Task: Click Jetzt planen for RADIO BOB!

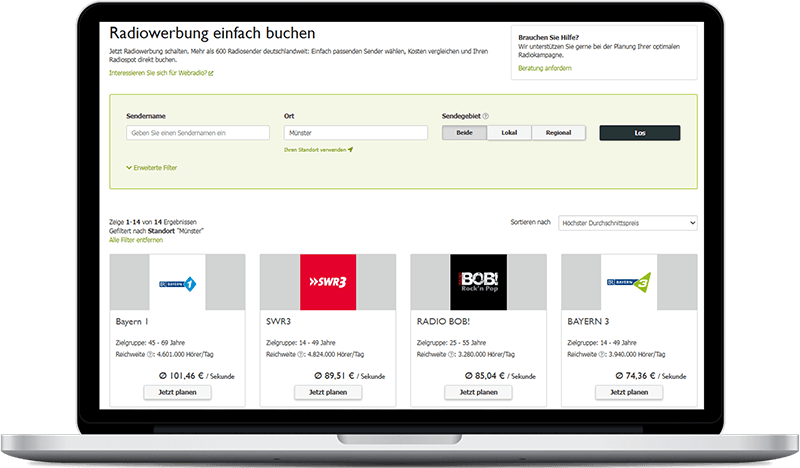Action: point(479,392)
